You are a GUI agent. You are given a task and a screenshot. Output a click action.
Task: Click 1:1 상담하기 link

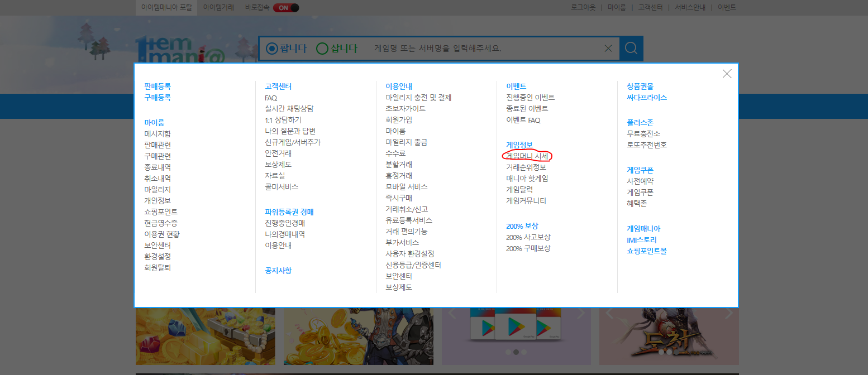click(283, 120)
